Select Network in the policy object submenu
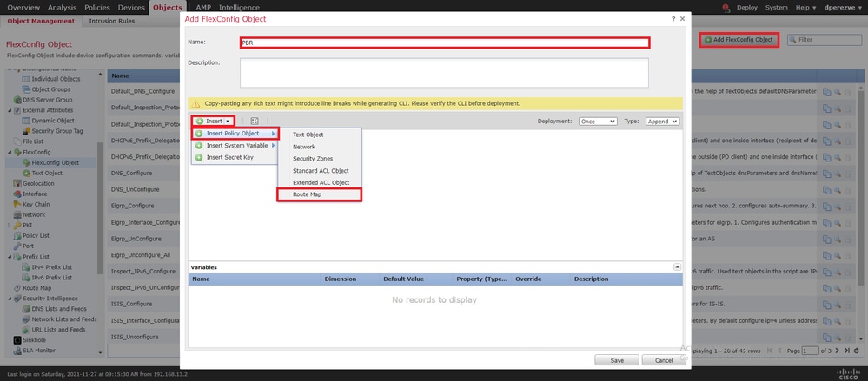The image size is (868, 381). [319, 147]
